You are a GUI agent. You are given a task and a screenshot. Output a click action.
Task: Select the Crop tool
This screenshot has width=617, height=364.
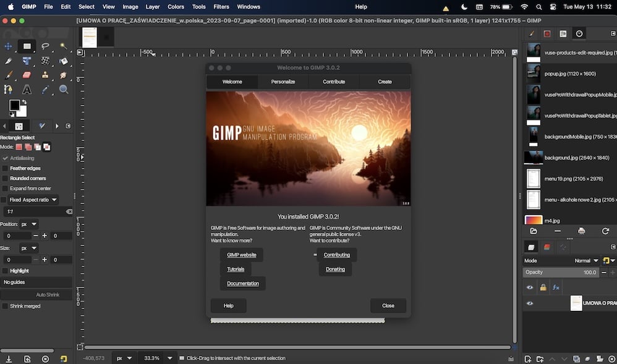(8, 61)
